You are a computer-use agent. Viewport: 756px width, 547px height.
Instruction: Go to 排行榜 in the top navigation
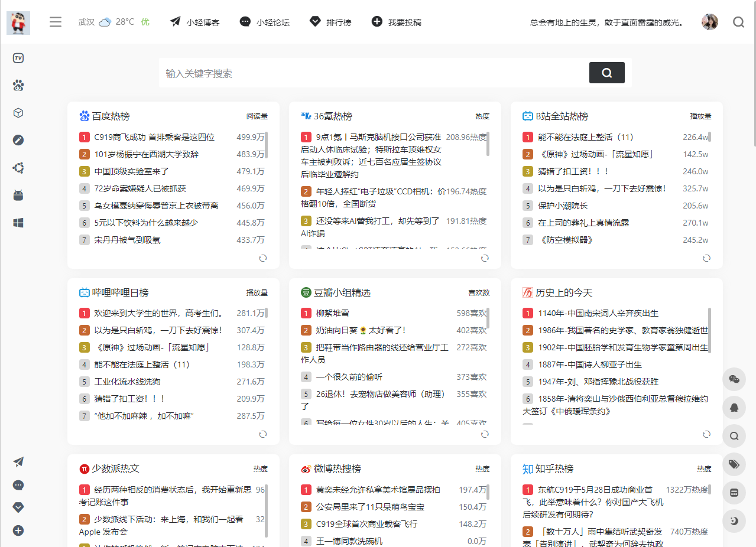[x=330, y=22]
